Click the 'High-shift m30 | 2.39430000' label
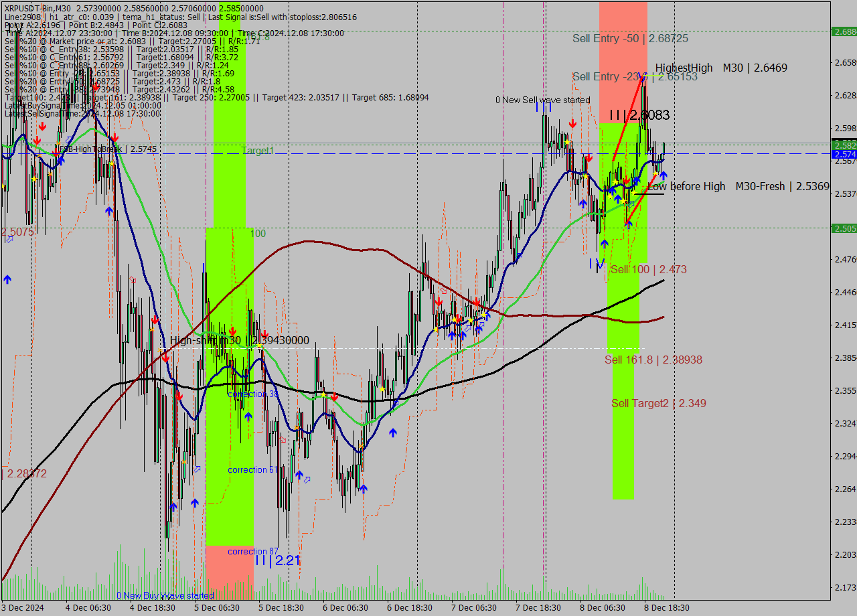 240,340
